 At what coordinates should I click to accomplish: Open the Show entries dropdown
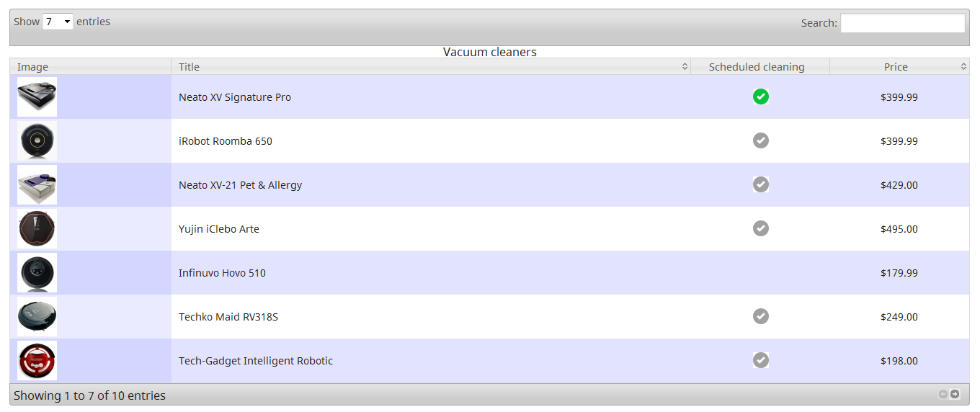click(58, 22)
